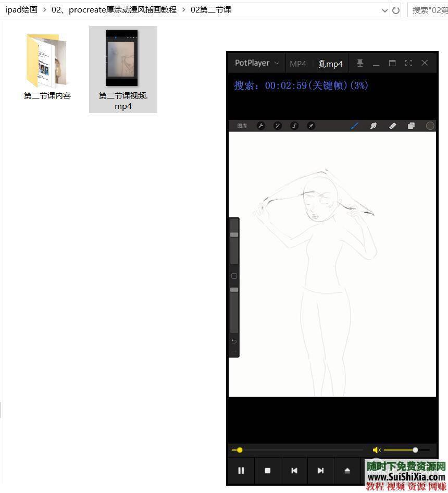Viewport: 448px width, 493px height.
Task: Pause the video playback
Action: (241, 471)
